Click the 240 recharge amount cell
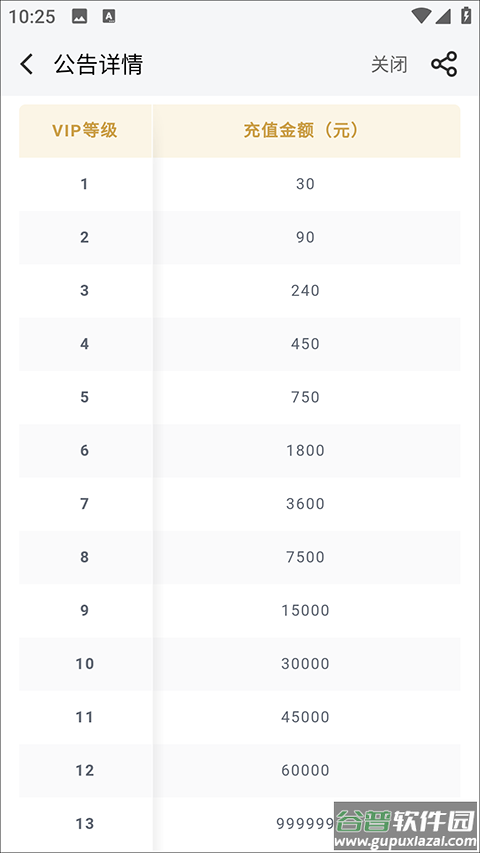The image size is (480, 853). [x=306, y=290]
